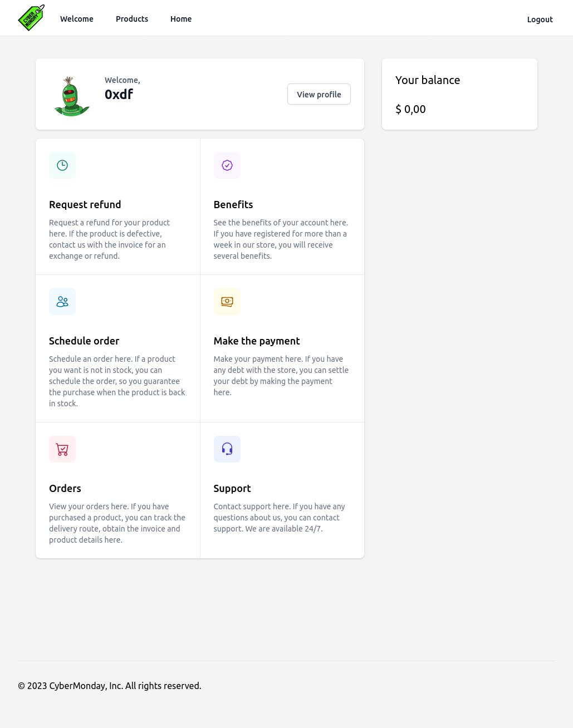Click the CyberMonday green tag logo
This screenshot has height=728, width=573.
pyautogui.click(x=31, y=18)
